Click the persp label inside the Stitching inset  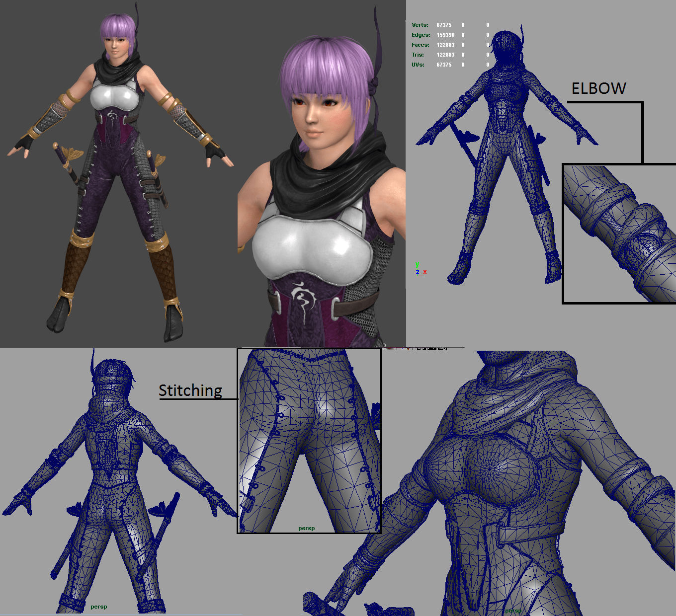pyautogui.click(x=307, y=528)
